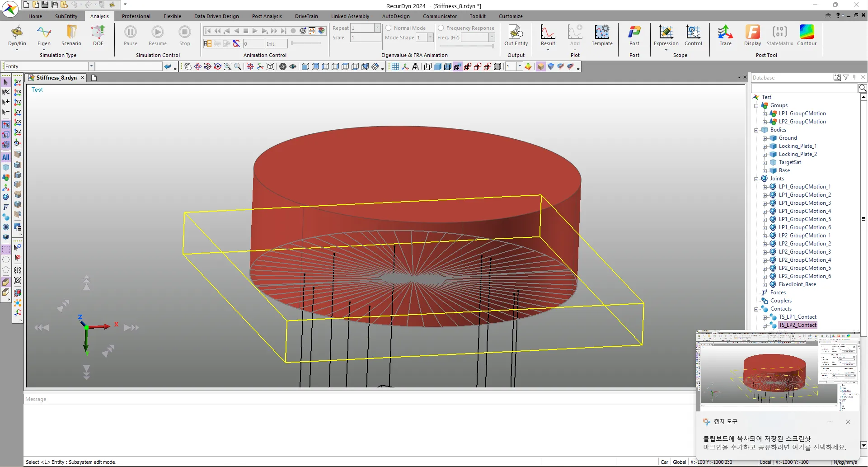Click the animation frame slider
Image resolution: width=868 pixels, height=467 pixels.
[306, 43]
